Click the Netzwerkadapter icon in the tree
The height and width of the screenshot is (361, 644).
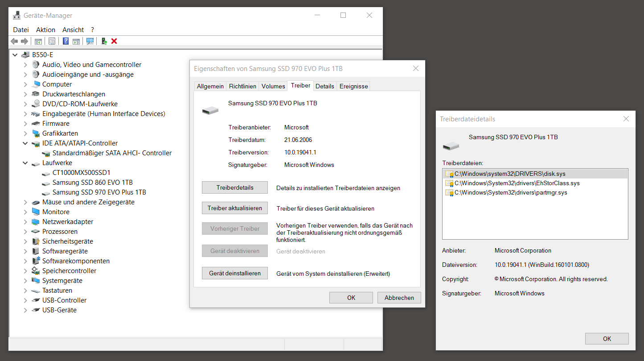[36, 222]
